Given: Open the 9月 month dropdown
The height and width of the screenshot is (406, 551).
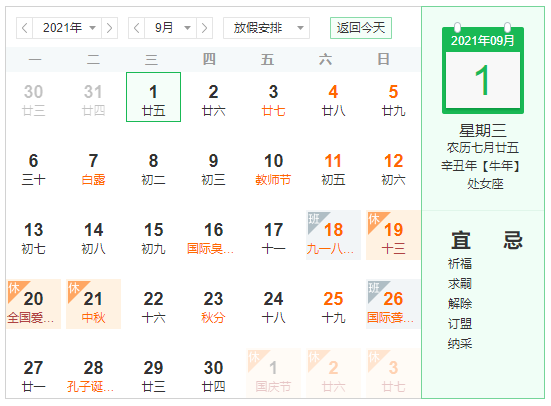Looking at the screenshot, I should click(171, 28).
